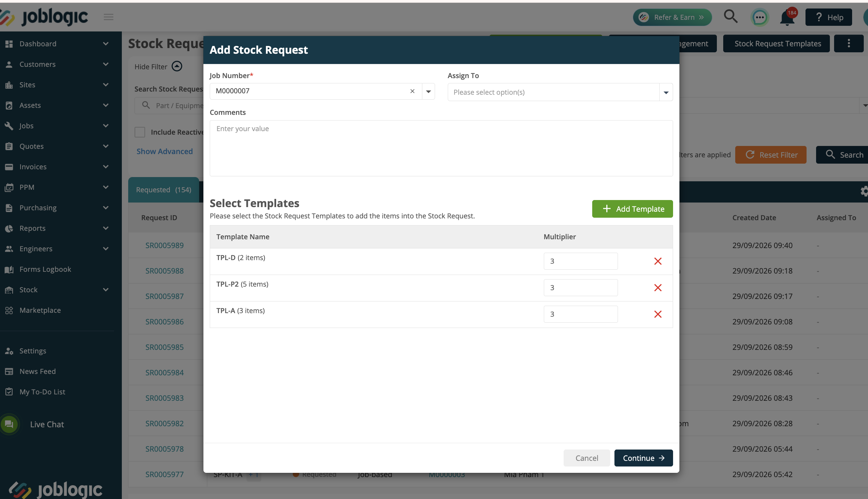
Task: Open the Live Chat bubble icon
Action: point(9,424)
